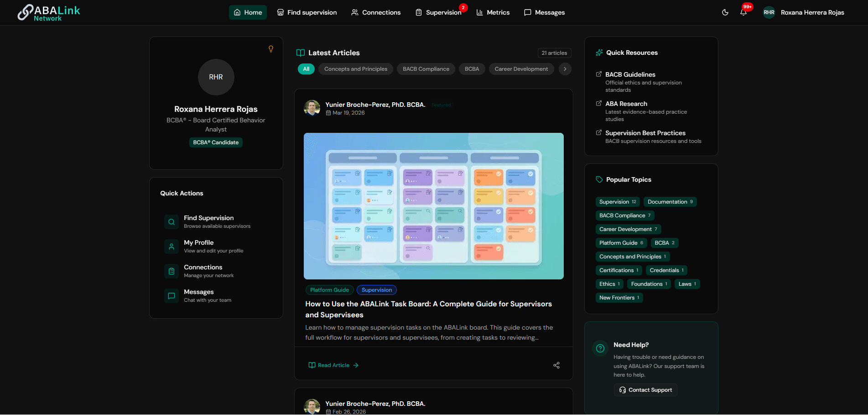The width and height of the screenshot is (868, 415).
Task: Click the Contact Support button
Action: coord(645,390)
